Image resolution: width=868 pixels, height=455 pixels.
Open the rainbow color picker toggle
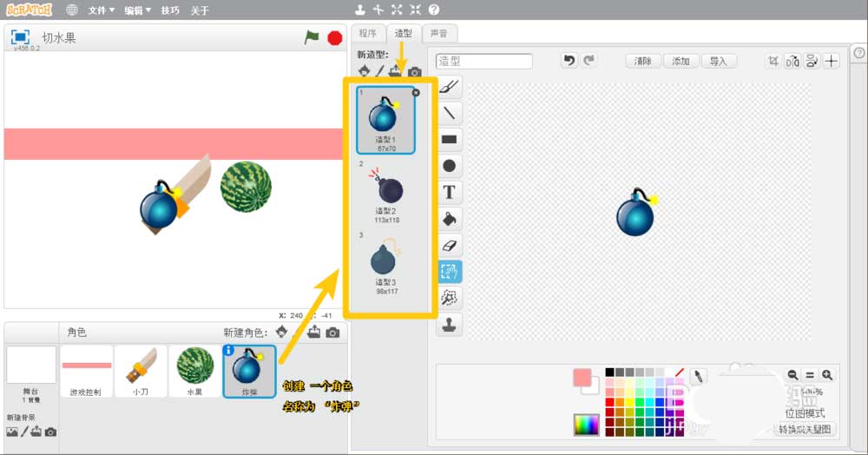[x=586, y=425]
